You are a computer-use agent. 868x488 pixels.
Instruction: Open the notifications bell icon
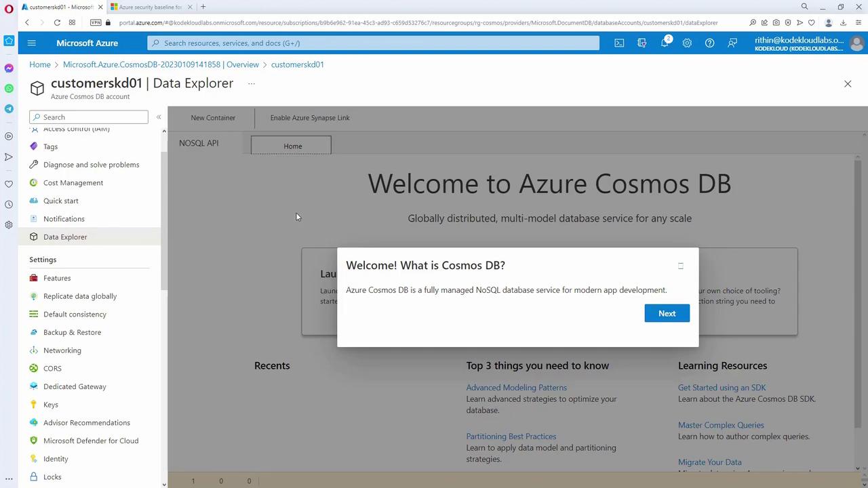point(665,43)
